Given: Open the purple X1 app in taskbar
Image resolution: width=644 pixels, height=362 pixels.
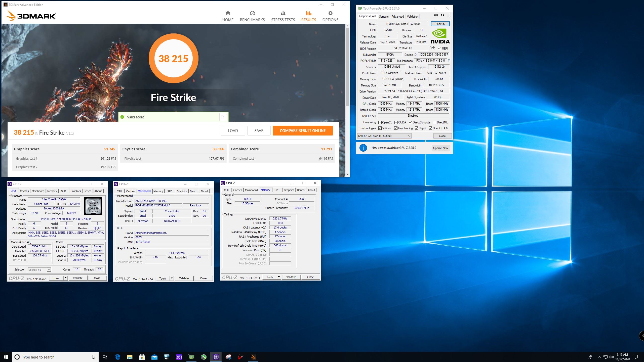Looking at the screenshot, I should (179, 357).
